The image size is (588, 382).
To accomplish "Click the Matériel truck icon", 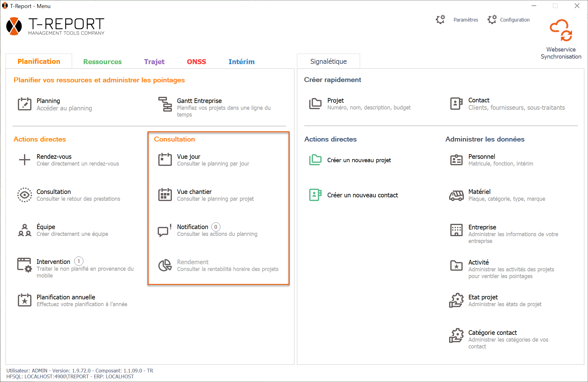I will coord(456,195).
